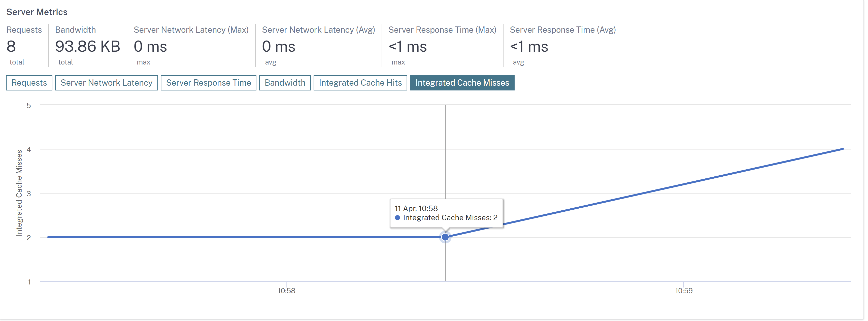Click the Requests total value 8
The height and width of the screenshot is (321, 868).
[11, 47]
